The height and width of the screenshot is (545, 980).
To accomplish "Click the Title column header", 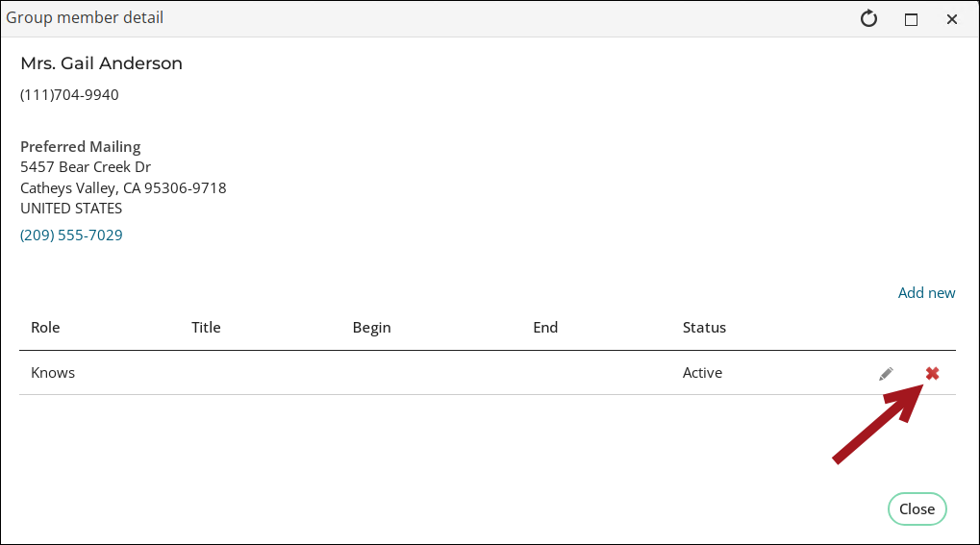I will tap(206, 327).
